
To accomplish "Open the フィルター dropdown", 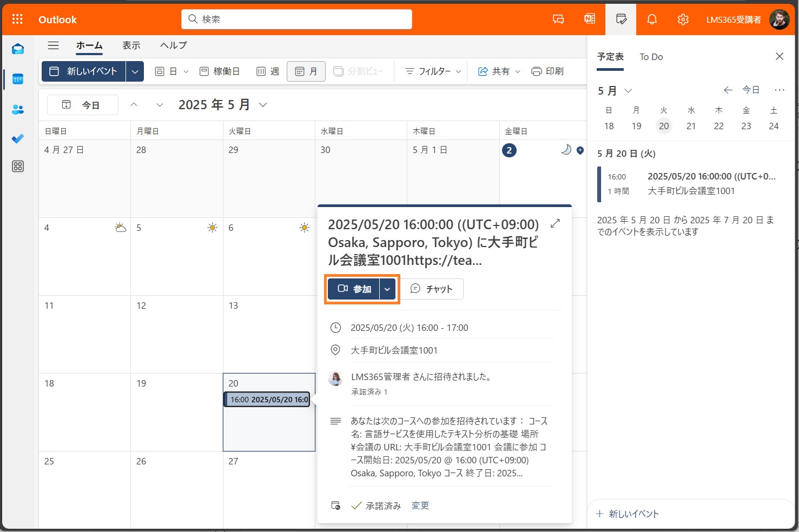I will 433,71.
